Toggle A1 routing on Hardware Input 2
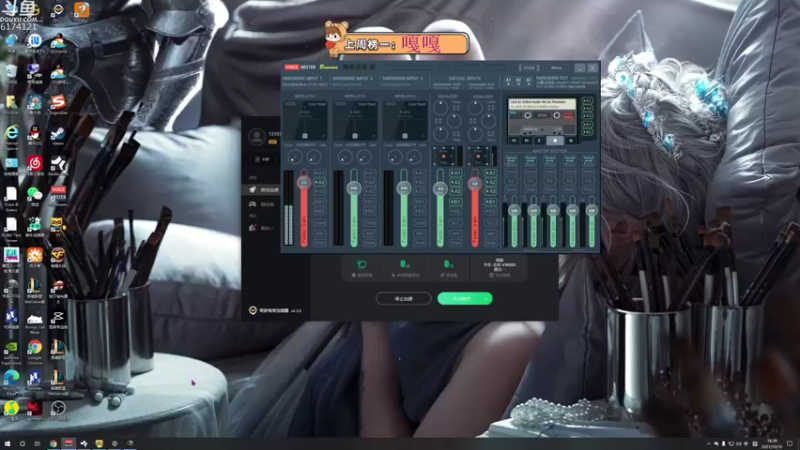800x450 pixels. point(370,173)
